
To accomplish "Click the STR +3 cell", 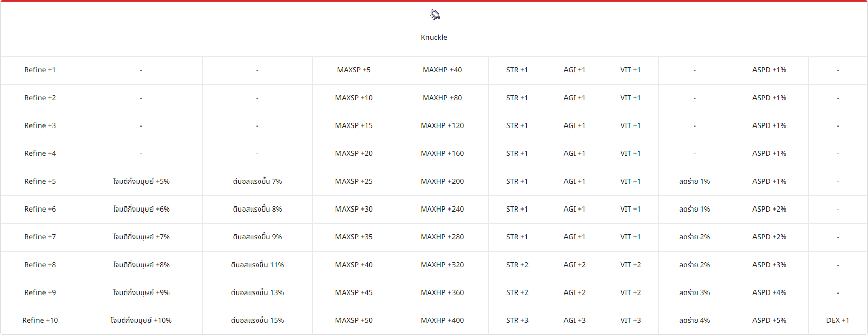I will point(517,320).
